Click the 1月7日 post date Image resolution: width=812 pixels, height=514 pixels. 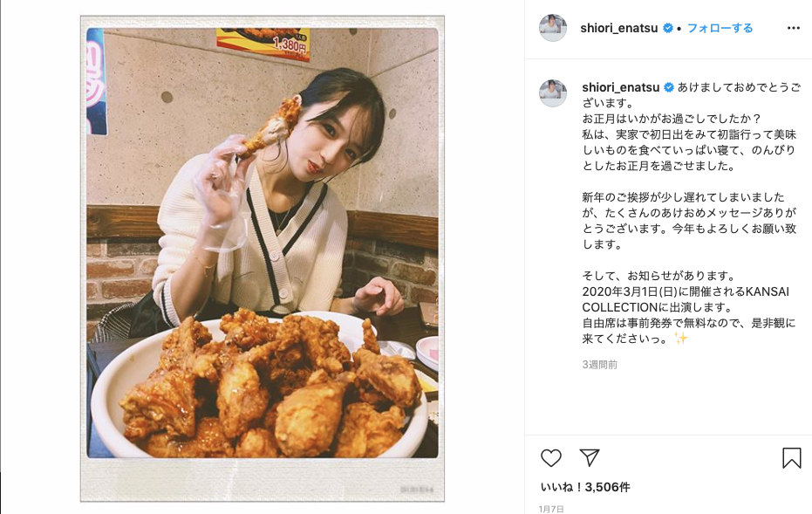point(551,509)
